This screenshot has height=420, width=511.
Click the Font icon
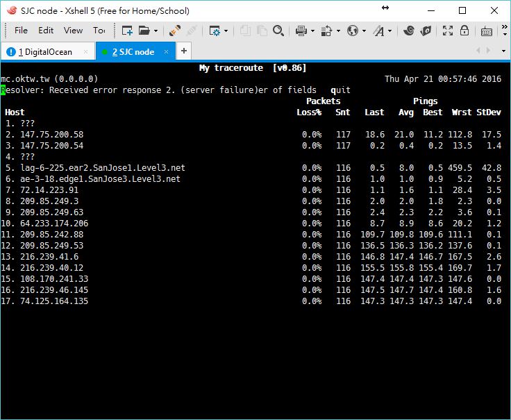(x=378, y=31)
